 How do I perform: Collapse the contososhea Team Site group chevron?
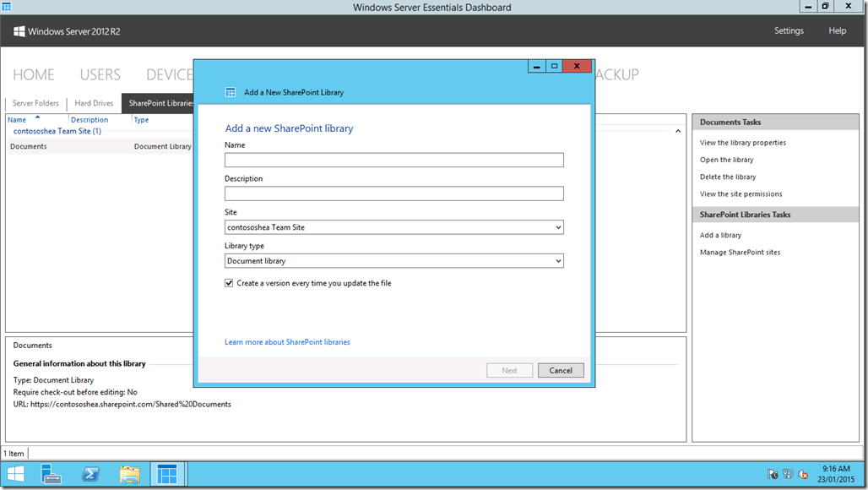point(678,131)
